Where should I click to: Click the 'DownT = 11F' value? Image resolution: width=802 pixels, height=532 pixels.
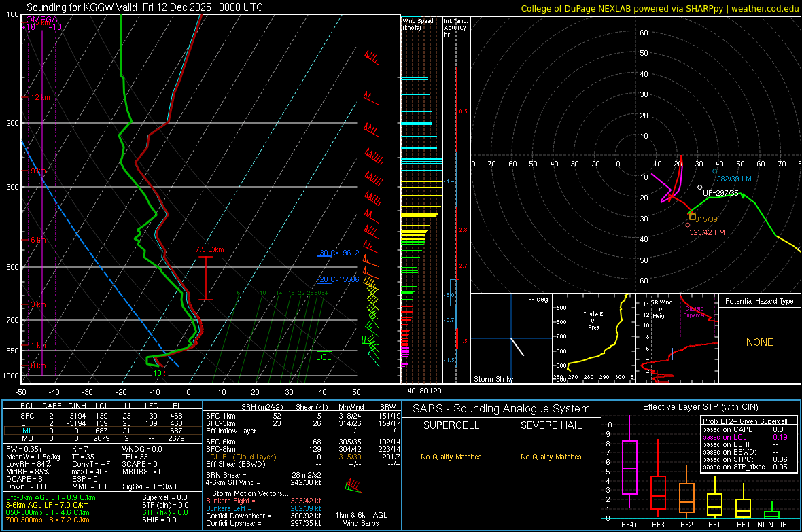coord(27,486)
